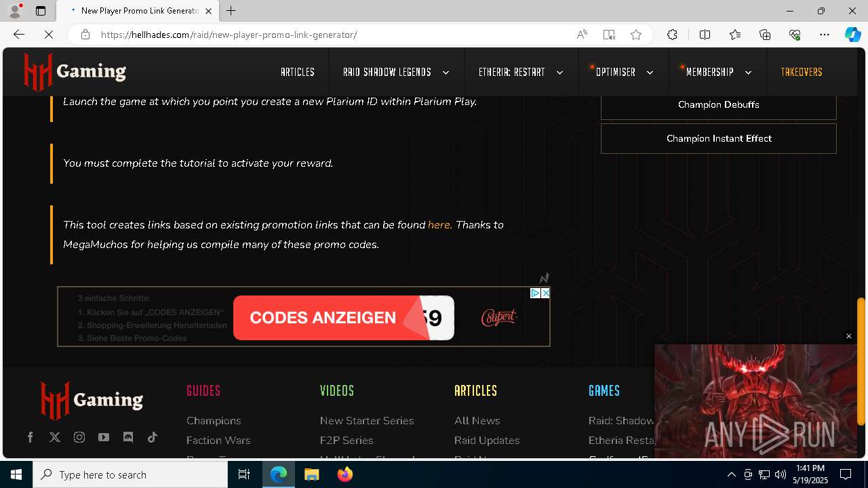Enter Immersive Reader mode

click(x=609, y=35)
